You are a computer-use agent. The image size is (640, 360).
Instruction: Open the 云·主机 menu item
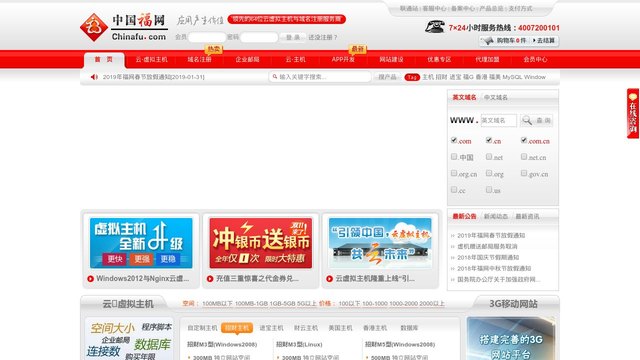(295, 60)
